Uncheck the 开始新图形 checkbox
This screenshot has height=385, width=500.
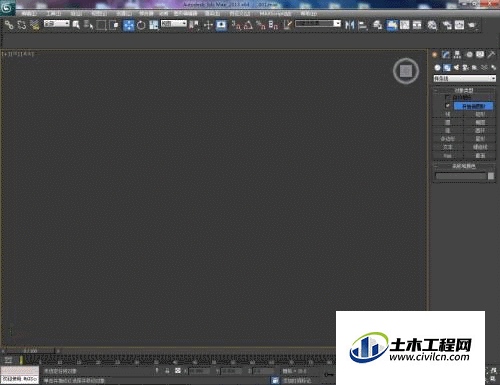[x=447, y=106]
